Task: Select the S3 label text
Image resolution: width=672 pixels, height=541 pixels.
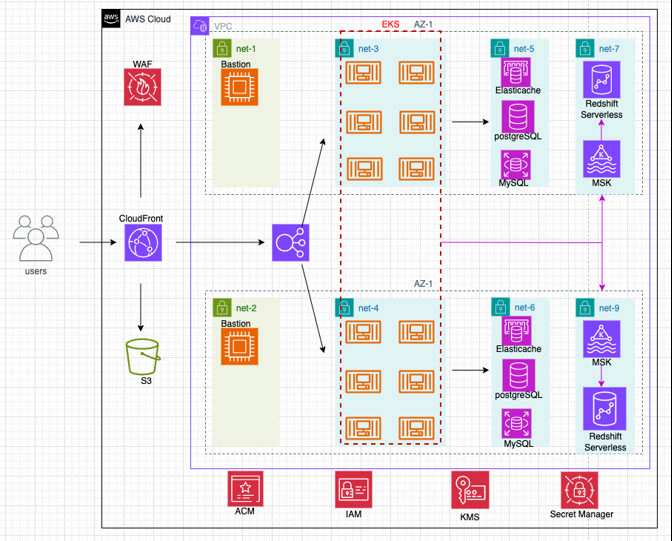Action: coord(146,381)
